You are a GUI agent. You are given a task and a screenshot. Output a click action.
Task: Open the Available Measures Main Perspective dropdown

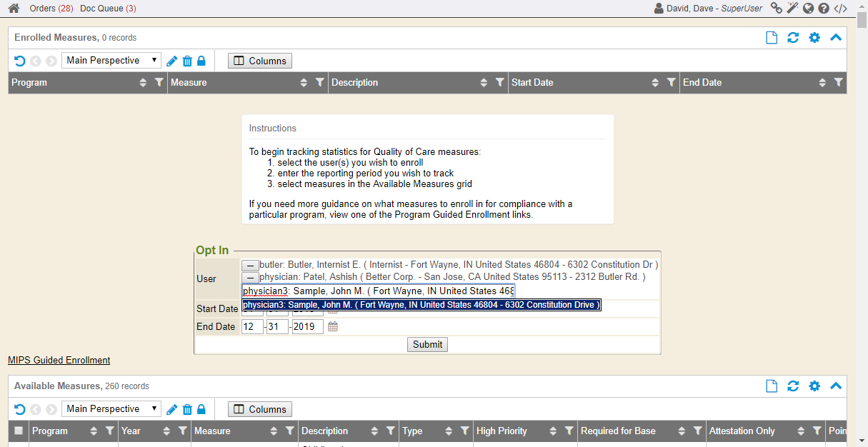111,409
